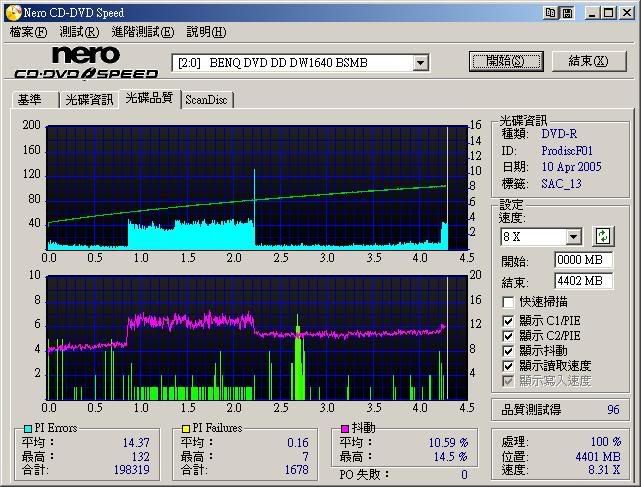Toggle the 顯示 C2/PIE checkbox
Viewport: 641px width, 487px height.
pyautogui.click(x=509, y=336)
